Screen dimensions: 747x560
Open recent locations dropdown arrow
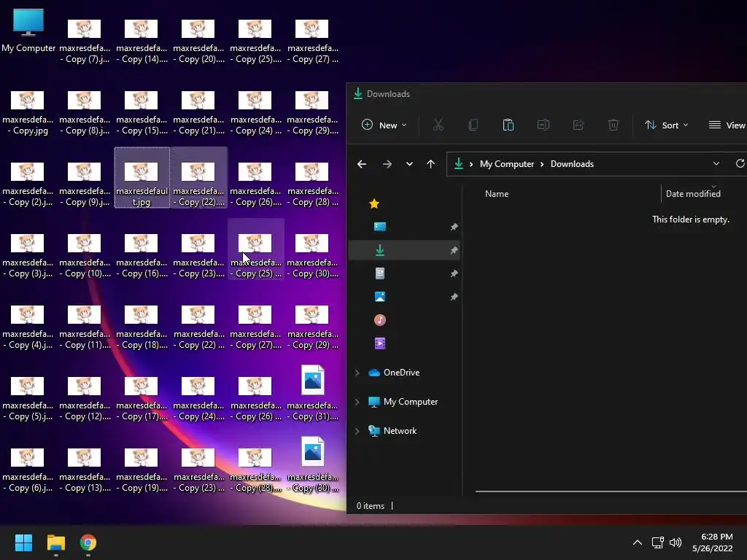click(x=409, y=164)
